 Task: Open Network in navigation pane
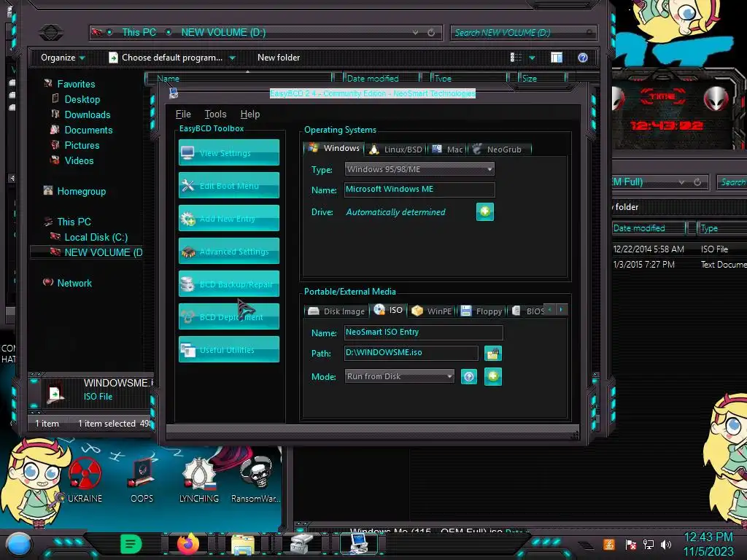click(x=74, y=283)
